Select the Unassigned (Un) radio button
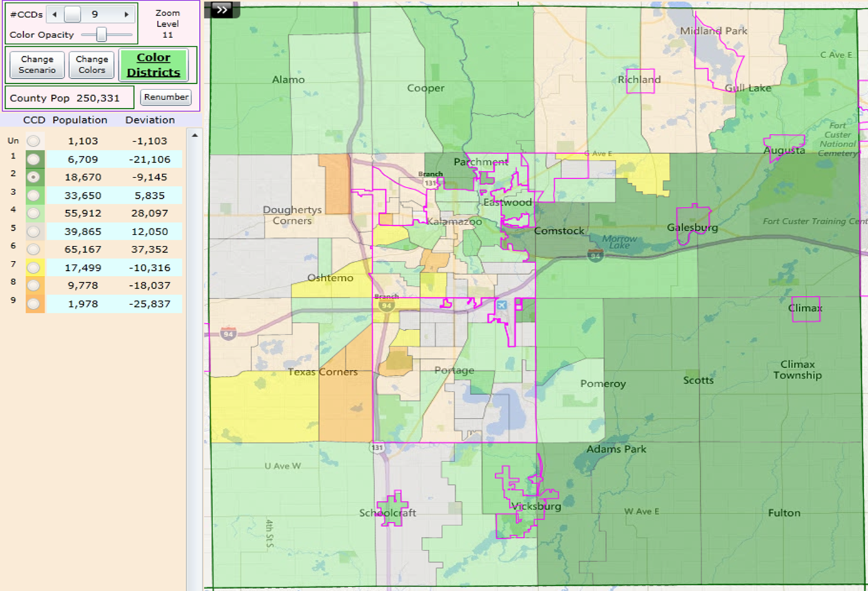 [33, 141]
